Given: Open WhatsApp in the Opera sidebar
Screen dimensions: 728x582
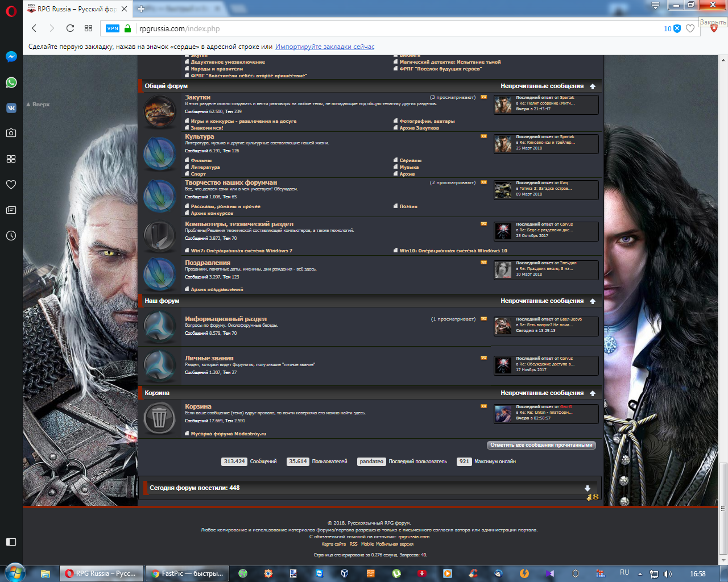Looking at the screenshot, I should tap(11, 82).
